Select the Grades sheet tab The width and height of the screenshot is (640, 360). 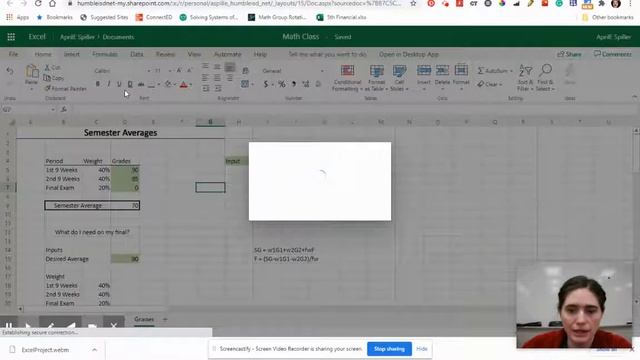144,319
